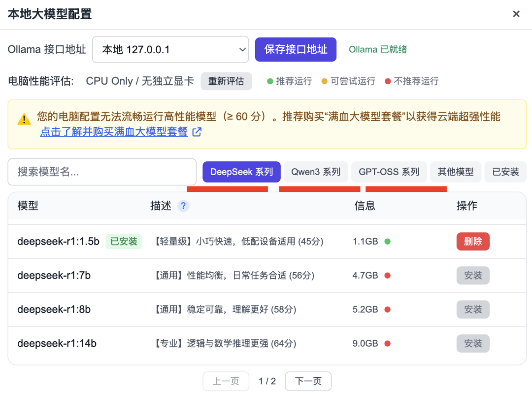Click the 上一页 pagination button
This screenshot has width=532, height=393.
tap(226, 381)
